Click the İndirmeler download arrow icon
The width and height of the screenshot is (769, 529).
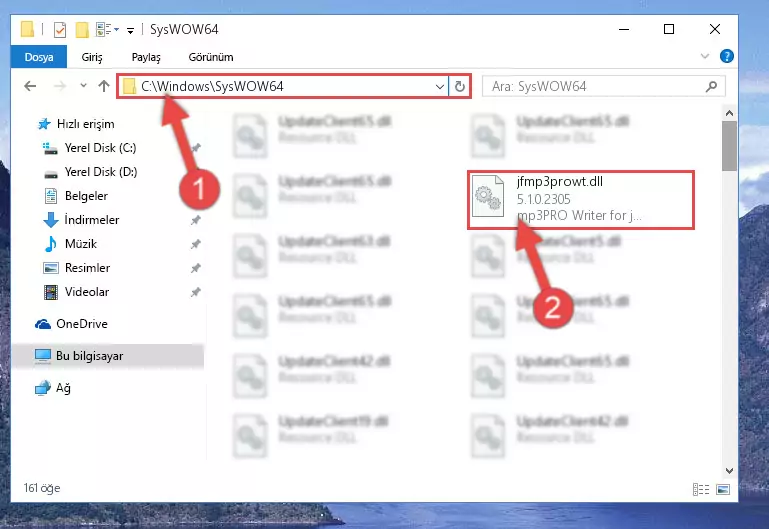(51, 220)
